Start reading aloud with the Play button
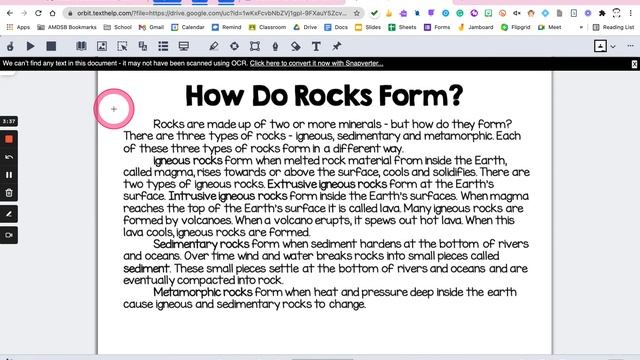The width and height of the screenshot is (640, 360). [x=31, y=46]
